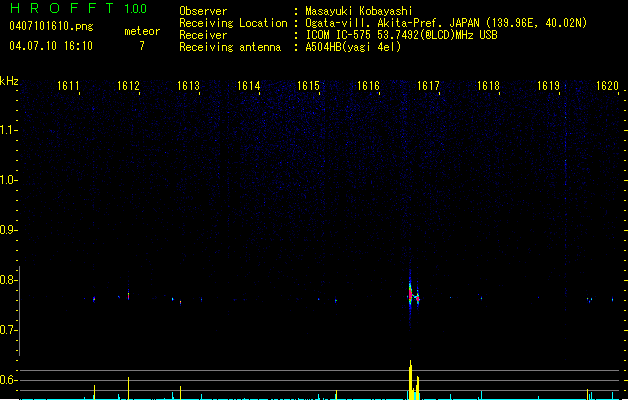Click the 0.9 frequency axis label

click(x=8, y=230)
